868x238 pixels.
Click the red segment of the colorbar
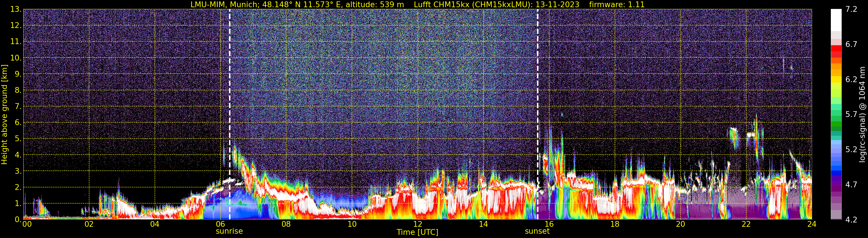(x=836, y=48)
